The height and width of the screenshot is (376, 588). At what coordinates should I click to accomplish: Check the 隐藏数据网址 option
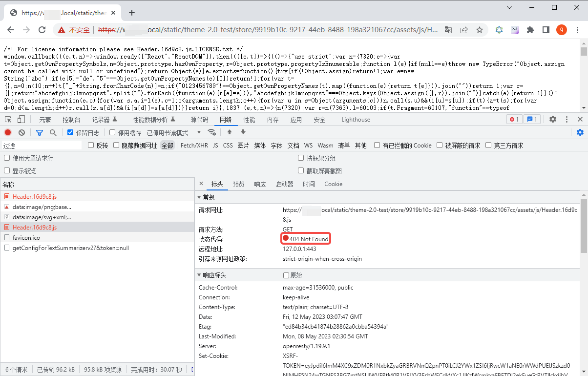[116, 145]
